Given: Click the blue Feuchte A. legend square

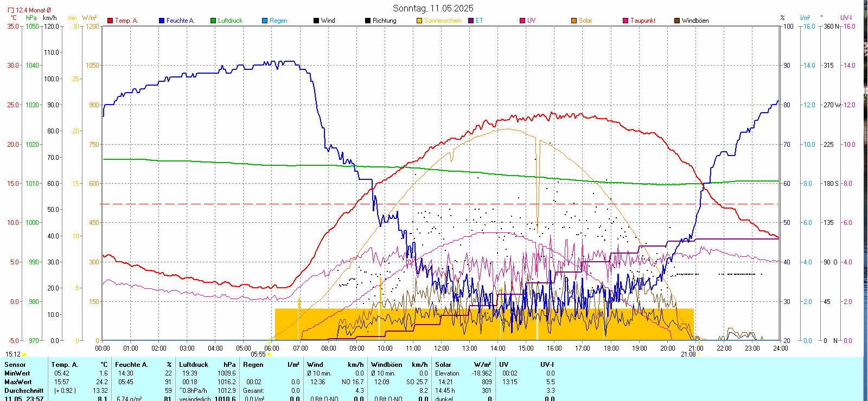Looking at the screenshot, I should click(162, 21).
